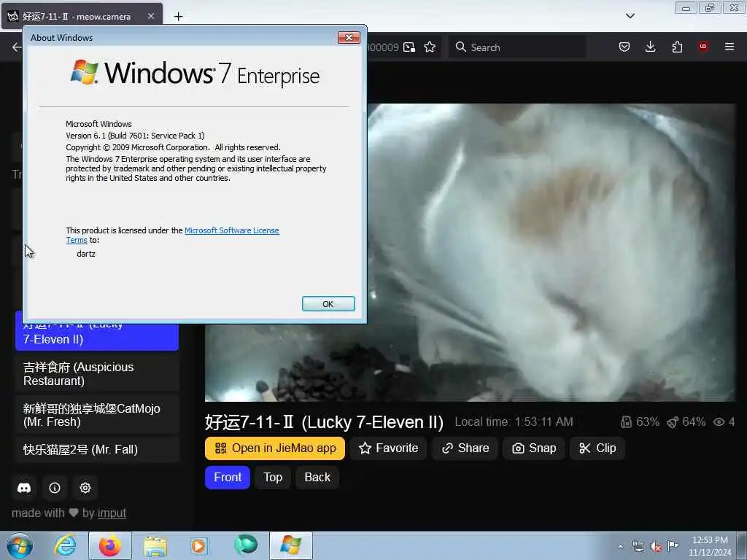
Task: Switch to Top camera view
Action: tap(273, 477)
